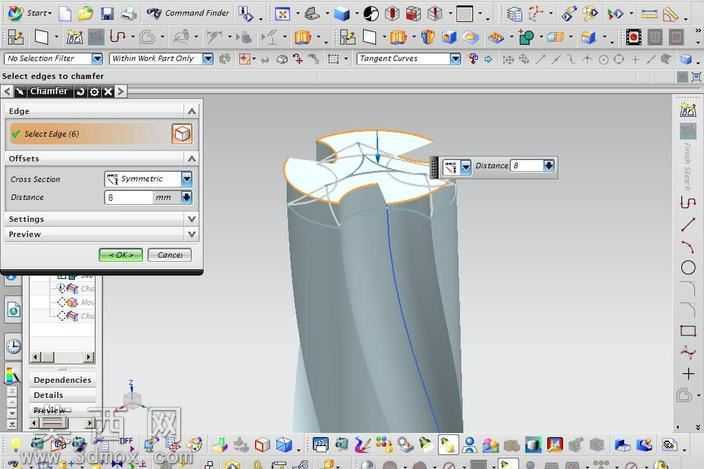Image resolution: width=704 pixels, height=469 pixels.
Task: Toggle the plus-shaped existing point snap option
Action: click(x=635, y=59)
